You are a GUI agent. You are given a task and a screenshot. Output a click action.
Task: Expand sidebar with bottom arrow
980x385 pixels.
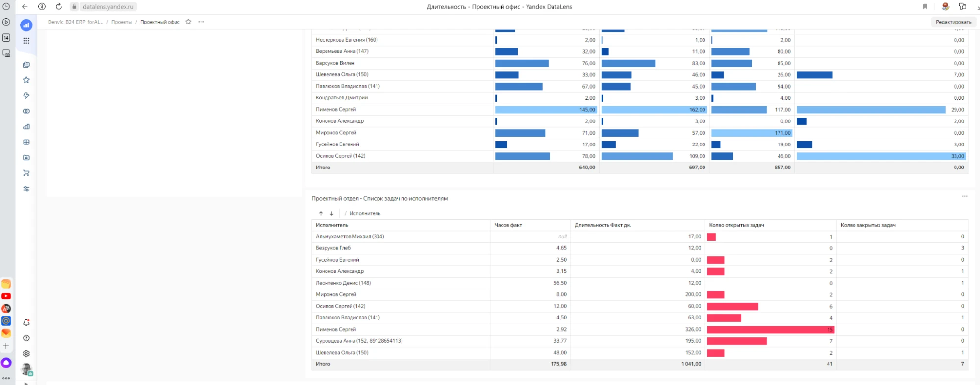[x=26, y=383]
